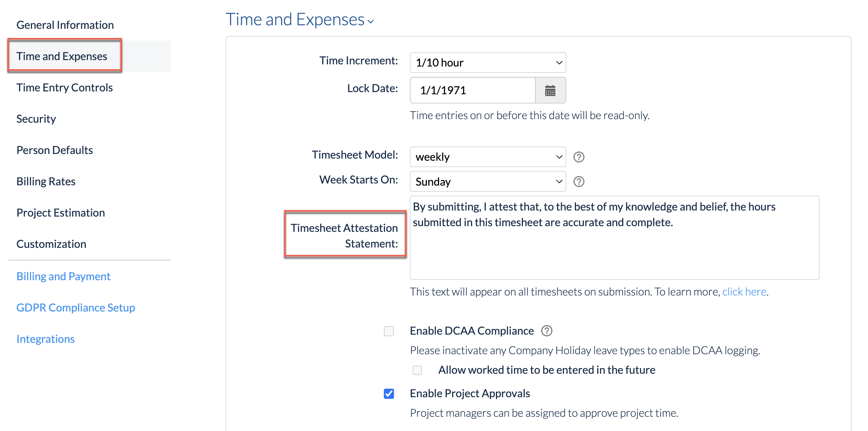
Task: Click the help icon beside Timesheet Model
Action: (x=579, y=156)
